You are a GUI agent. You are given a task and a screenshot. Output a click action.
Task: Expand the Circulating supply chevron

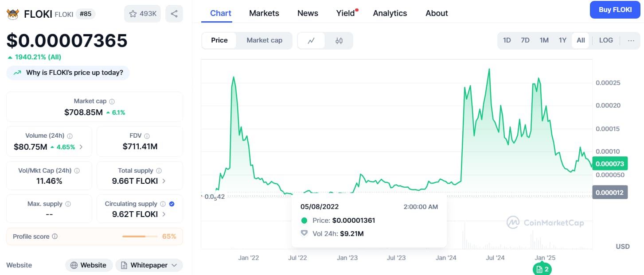pos(164,214)
